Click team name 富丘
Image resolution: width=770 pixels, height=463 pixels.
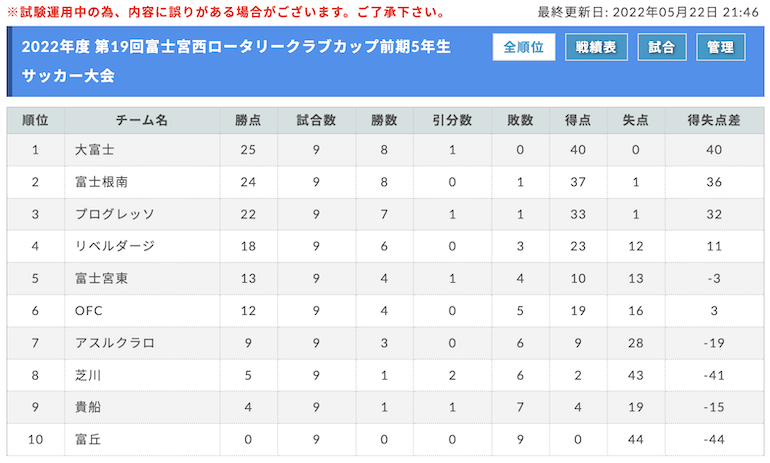(x=88, y=439)
